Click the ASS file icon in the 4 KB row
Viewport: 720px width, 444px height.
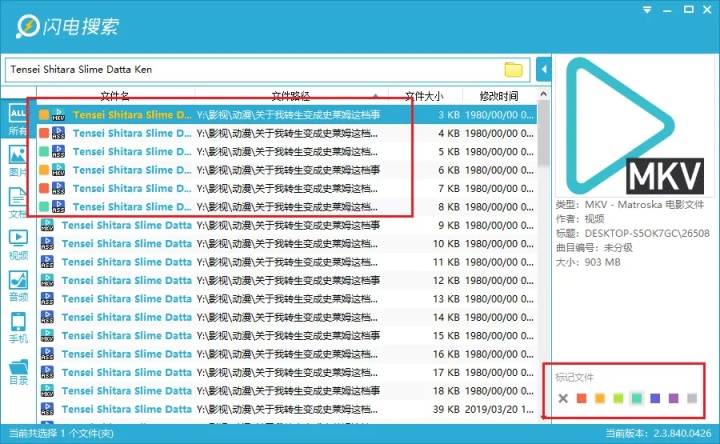(58, 133)
